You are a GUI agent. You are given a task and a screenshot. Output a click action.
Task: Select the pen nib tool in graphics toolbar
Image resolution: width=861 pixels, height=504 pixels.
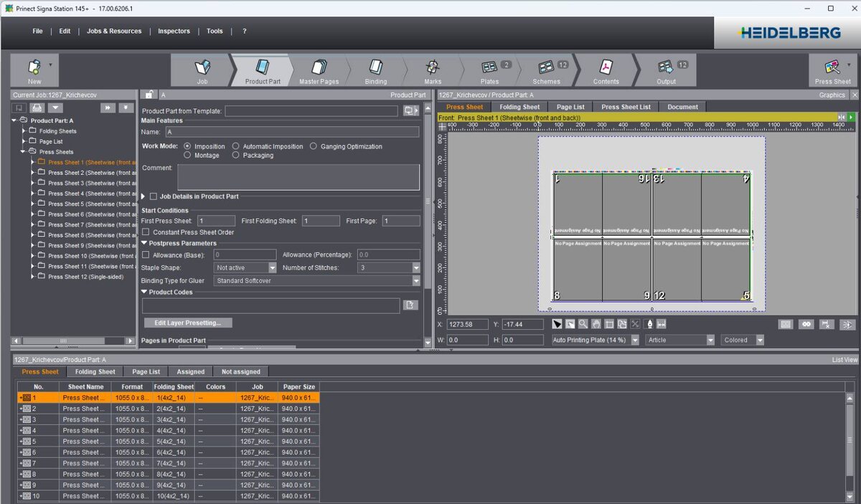point(649,324)
